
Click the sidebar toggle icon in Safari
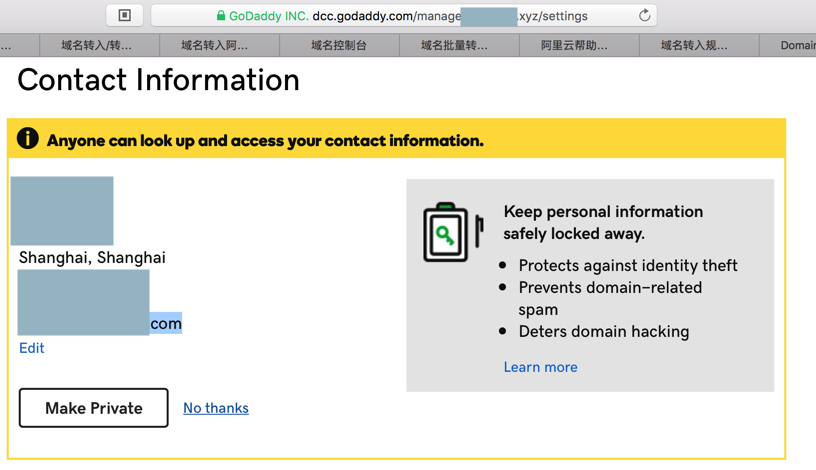tap(125, 15)
